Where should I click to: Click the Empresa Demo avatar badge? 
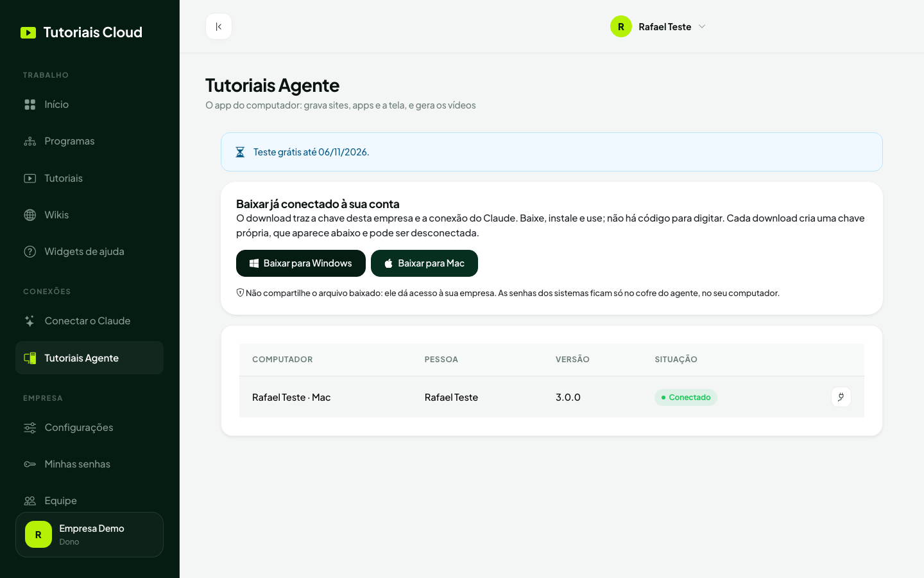[38, 534]
